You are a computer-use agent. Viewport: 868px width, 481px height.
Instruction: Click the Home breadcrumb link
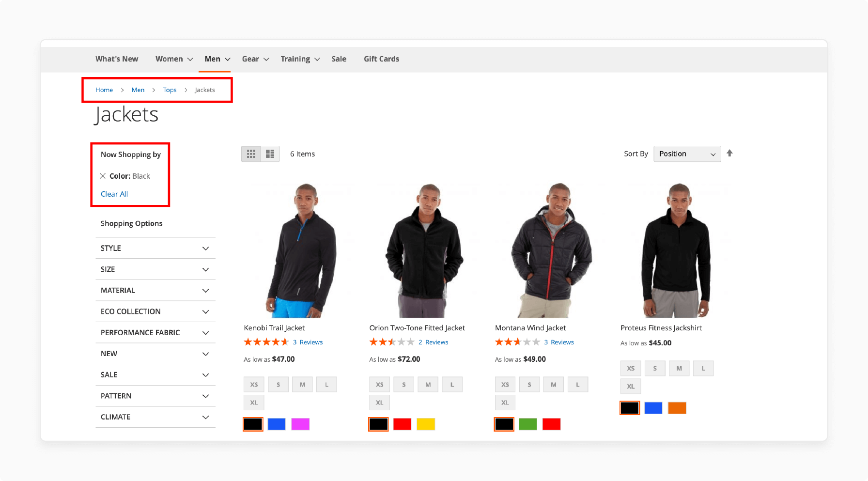pos(104,90)
